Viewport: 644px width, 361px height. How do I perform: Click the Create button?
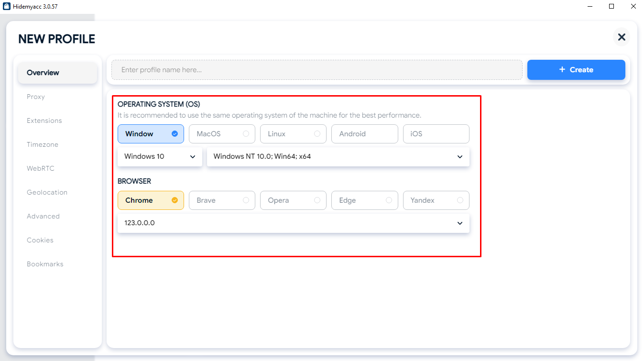[x=576, y=70]
